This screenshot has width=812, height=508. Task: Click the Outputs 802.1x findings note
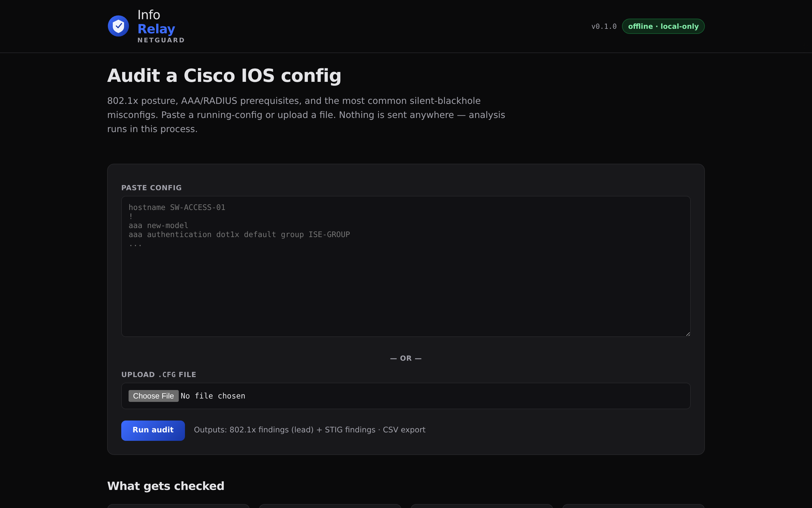(x=310, y=430)
